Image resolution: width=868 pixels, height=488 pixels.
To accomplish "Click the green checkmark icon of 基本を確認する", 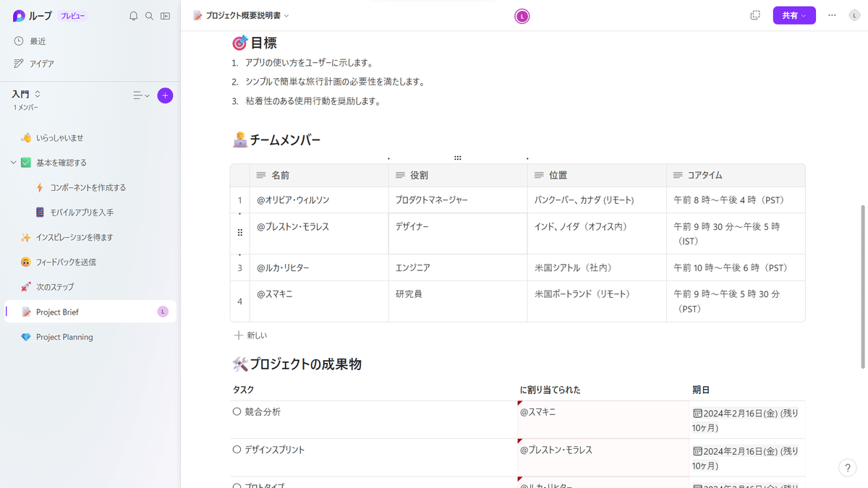I will (26, 163).
